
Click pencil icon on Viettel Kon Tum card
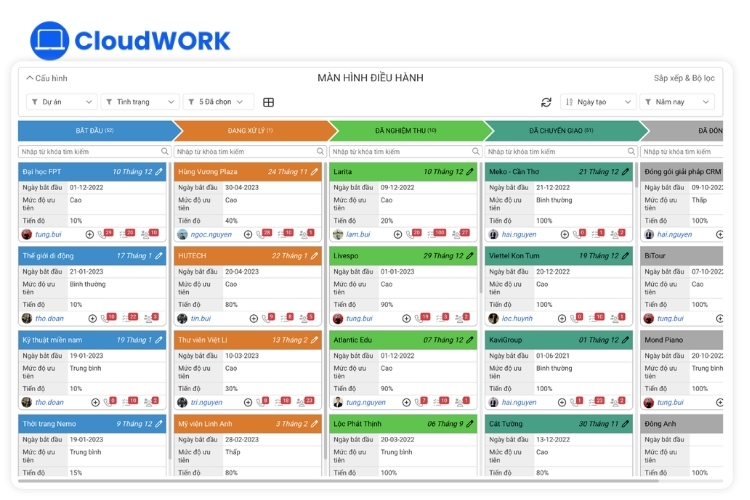625,256
